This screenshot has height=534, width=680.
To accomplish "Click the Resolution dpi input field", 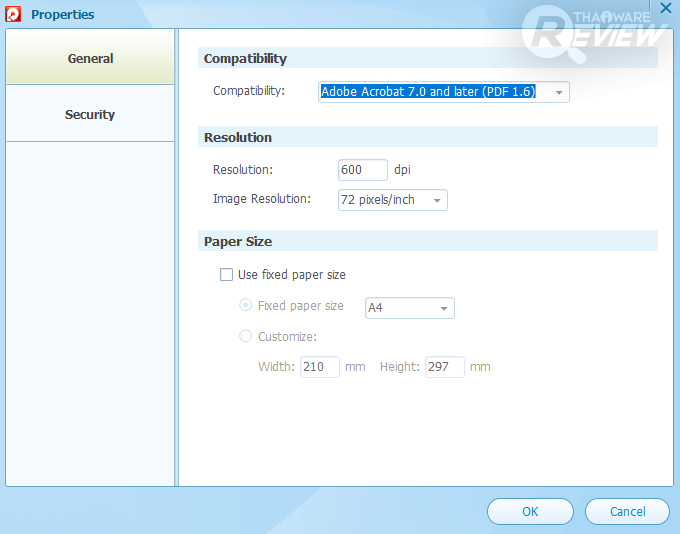I will click(x=363, y=170).
